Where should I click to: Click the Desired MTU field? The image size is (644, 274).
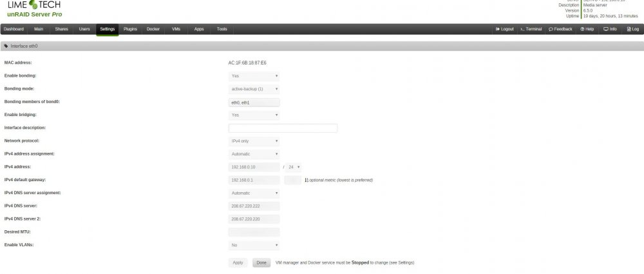(x=254, y=232)
